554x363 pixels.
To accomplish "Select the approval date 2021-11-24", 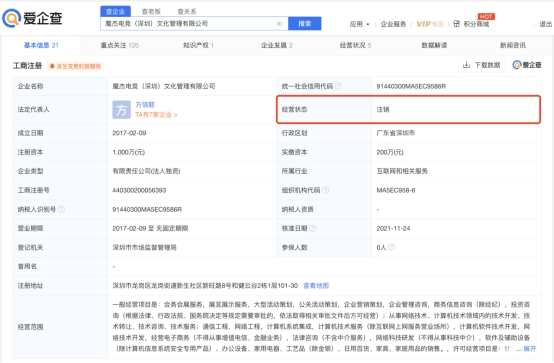I will click(x=393, y=228).
